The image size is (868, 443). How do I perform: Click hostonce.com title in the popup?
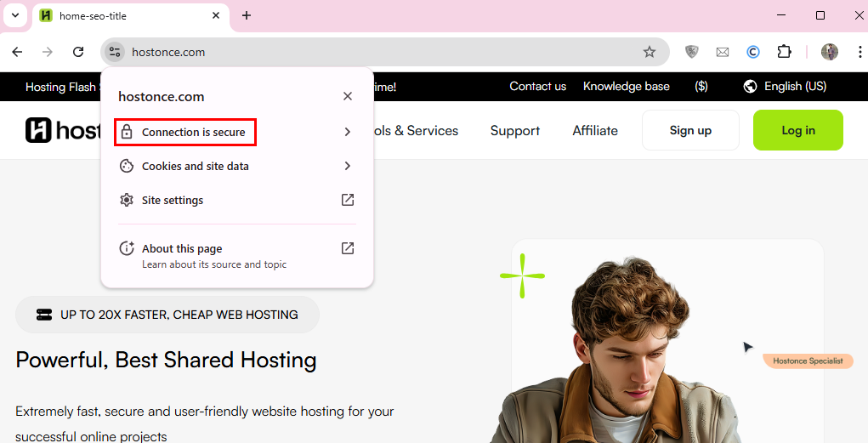[161, 97]
